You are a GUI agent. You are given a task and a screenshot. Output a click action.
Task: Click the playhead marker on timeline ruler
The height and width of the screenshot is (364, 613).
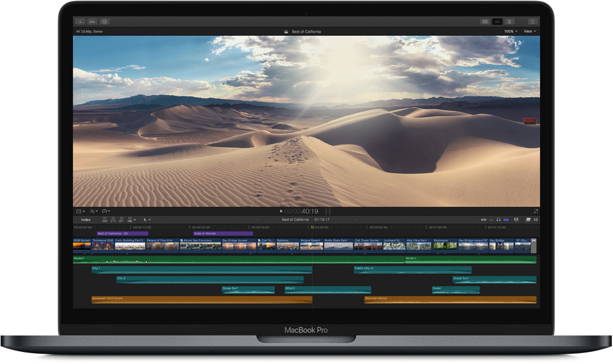click(x=312, y=227)
